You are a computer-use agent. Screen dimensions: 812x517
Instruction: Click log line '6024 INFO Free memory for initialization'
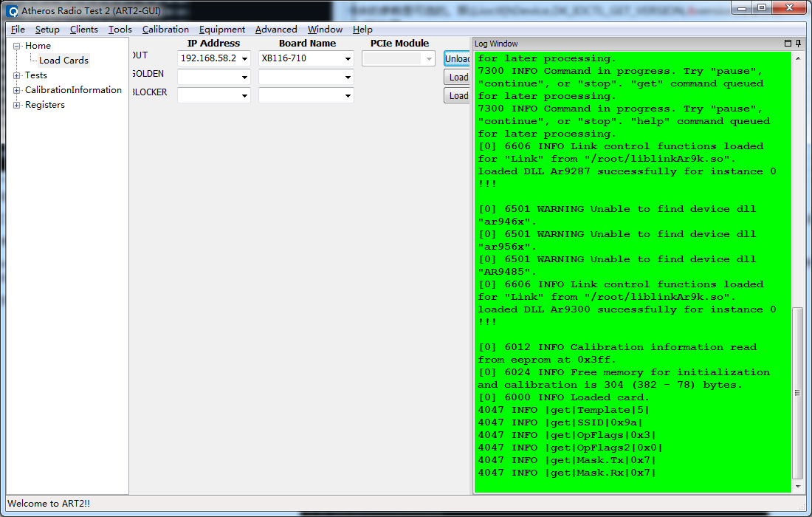pyautogui.click(x=624, y=372)
